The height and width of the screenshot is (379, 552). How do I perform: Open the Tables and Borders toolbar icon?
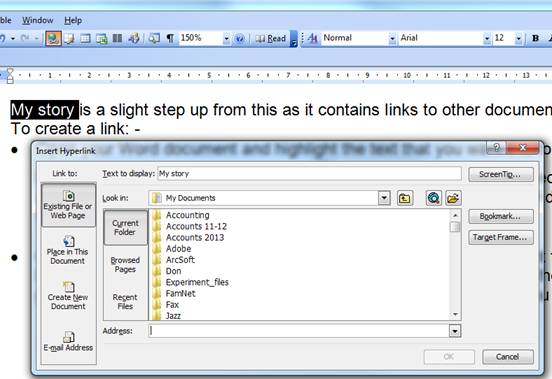69,38
